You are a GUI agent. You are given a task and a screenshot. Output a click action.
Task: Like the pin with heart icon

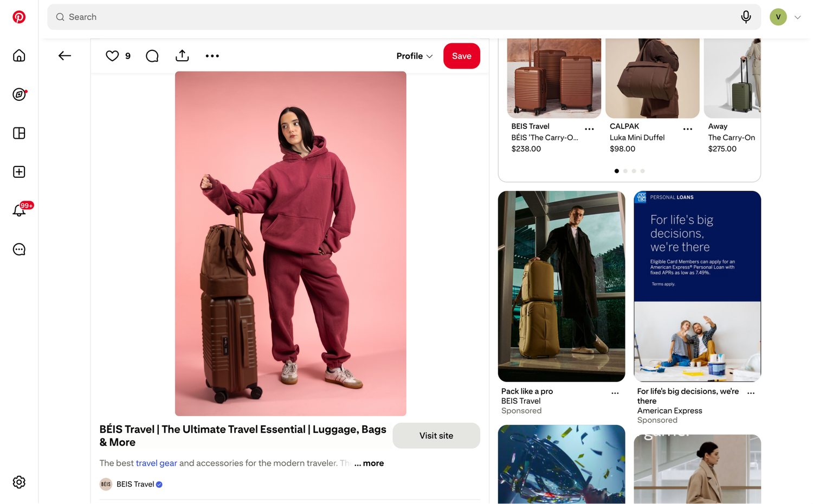tap(112, 56)
